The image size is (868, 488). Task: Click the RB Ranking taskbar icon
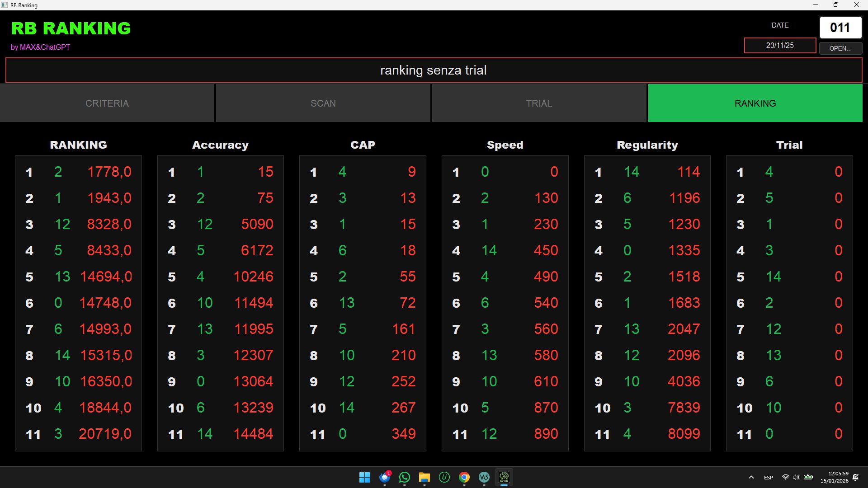click(x=504, y=477)
